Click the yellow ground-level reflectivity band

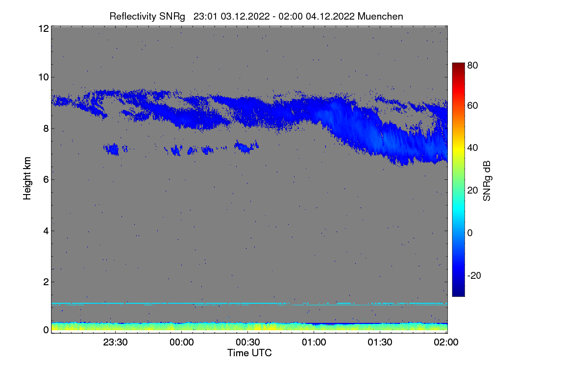tap(249, 327)
